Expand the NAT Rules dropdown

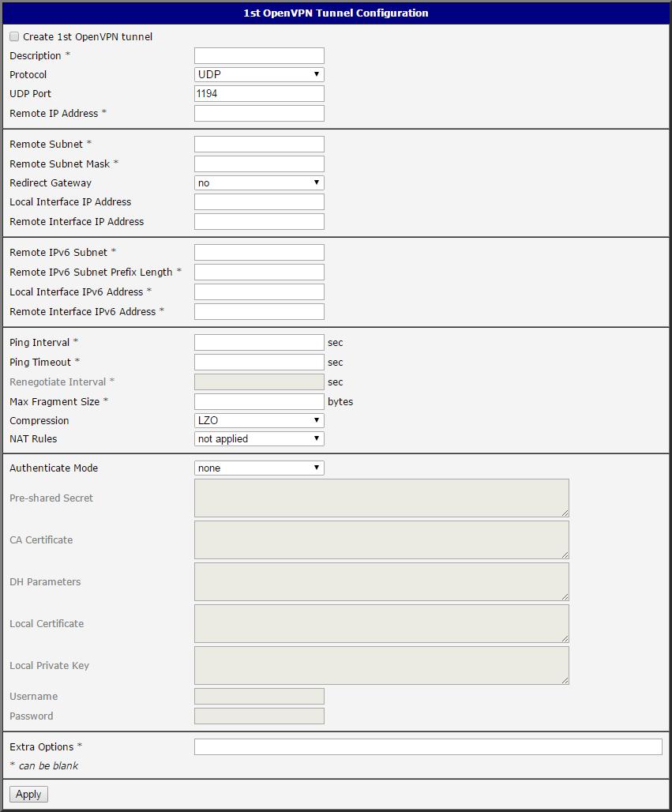click(x=259, y=438)
